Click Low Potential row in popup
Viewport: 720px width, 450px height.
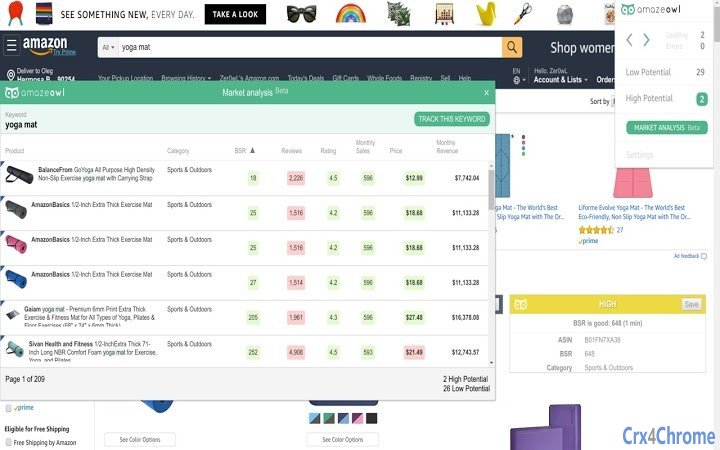point(664,72)
